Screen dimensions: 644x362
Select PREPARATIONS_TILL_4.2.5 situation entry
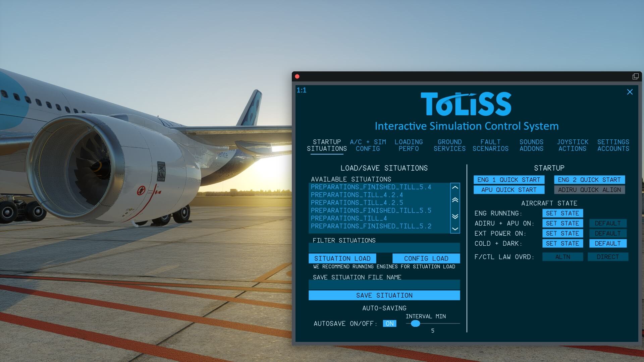[357, 203]
